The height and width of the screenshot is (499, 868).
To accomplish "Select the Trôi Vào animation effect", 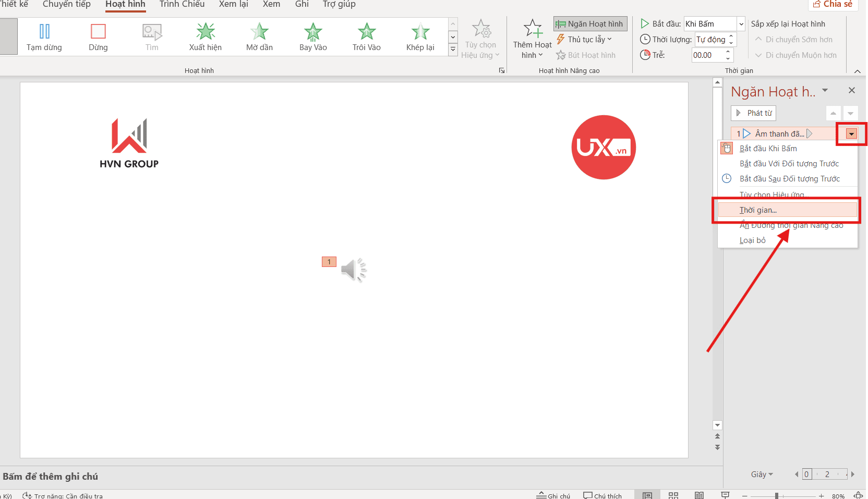I will pos(366,36).
